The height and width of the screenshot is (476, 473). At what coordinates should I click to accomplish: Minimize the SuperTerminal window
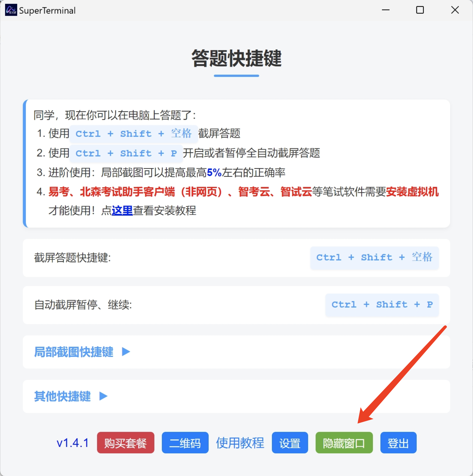[386, 10]
